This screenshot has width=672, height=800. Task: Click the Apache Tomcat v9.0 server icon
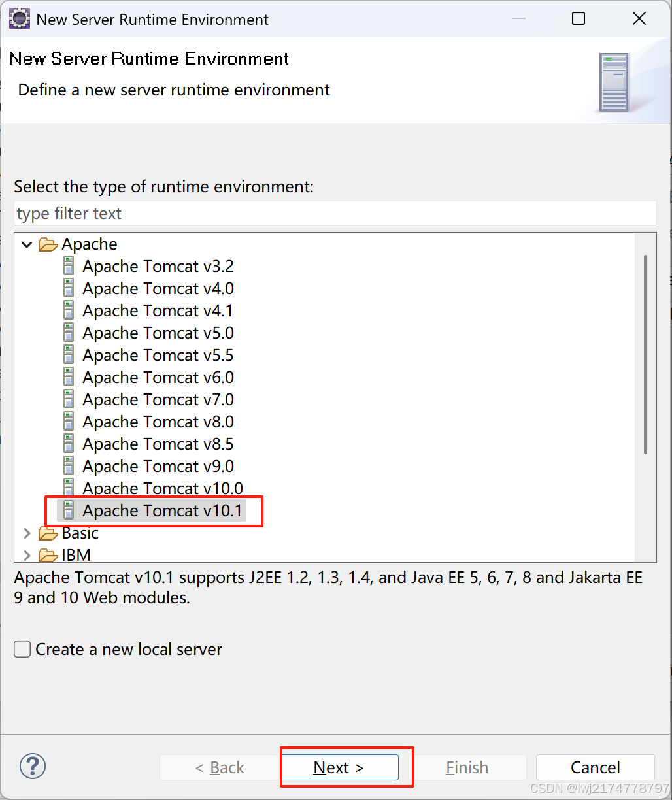tap(69, 466)
